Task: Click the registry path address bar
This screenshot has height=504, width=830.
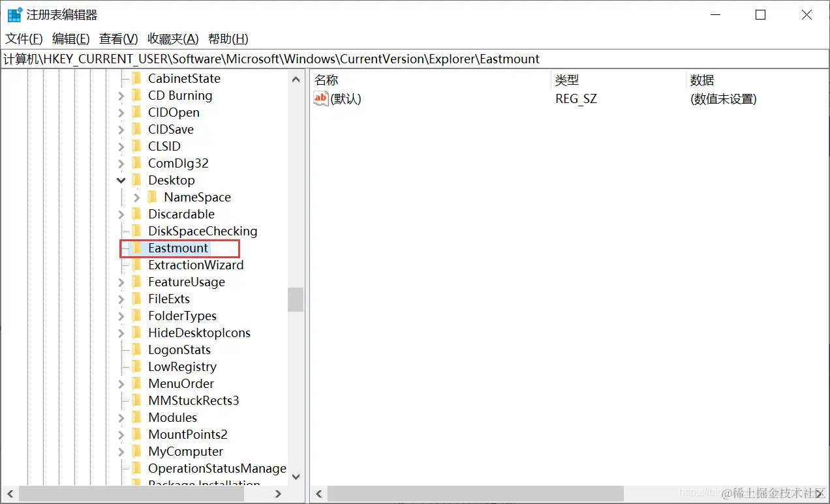Action: pyautogui.click(x=415, y=59)
